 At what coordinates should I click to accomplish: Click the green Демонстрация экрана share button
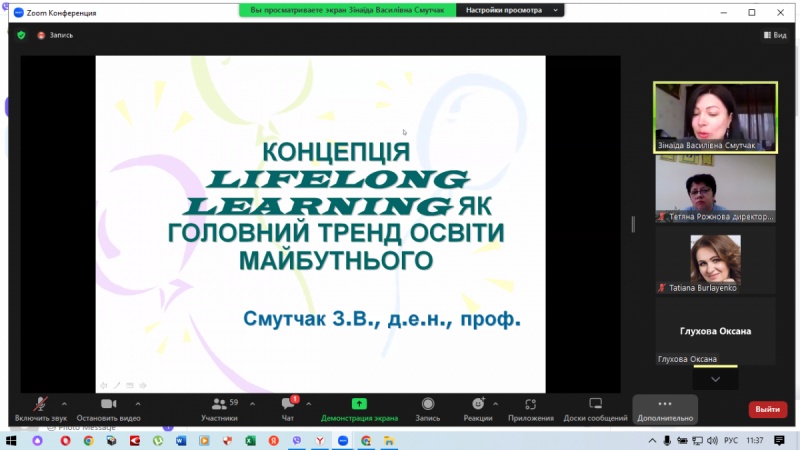point(359,409)
